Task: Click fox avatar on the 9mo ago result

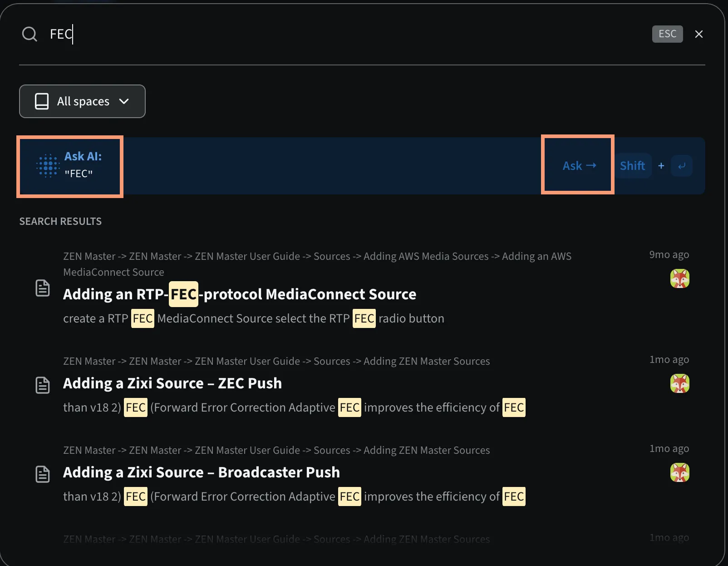Action: pos(679,278)
